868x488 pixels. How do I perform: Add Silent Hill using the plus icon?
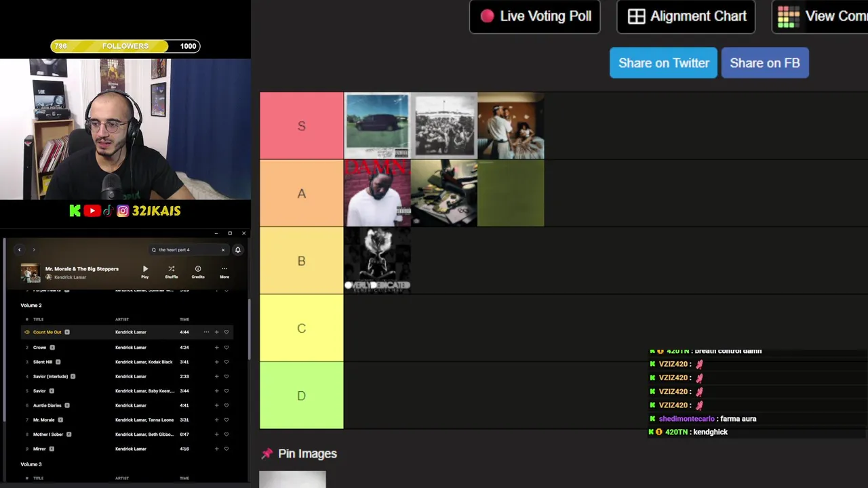(x=216, y=362)
